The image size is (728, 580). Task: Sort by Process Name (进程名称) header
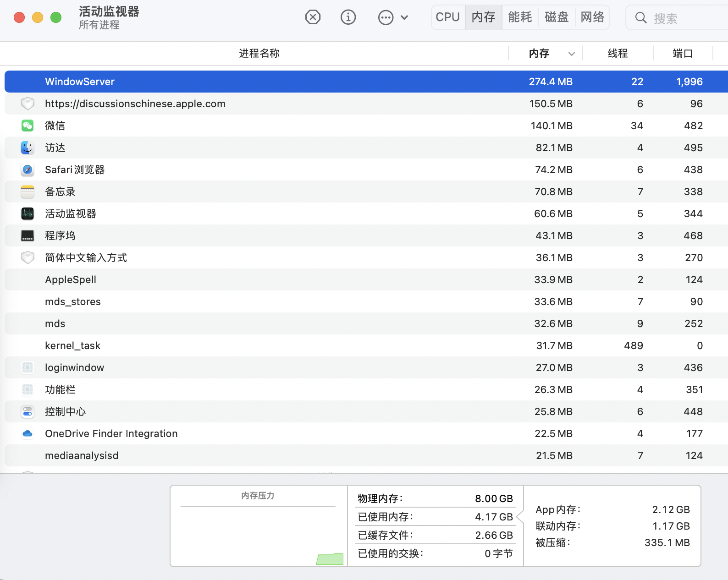259,54
